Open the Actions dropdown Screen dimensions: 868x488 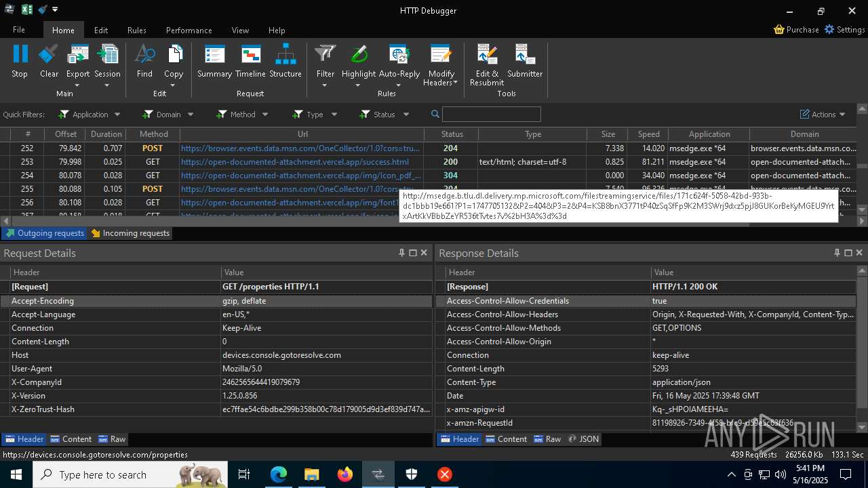[823, 115]
